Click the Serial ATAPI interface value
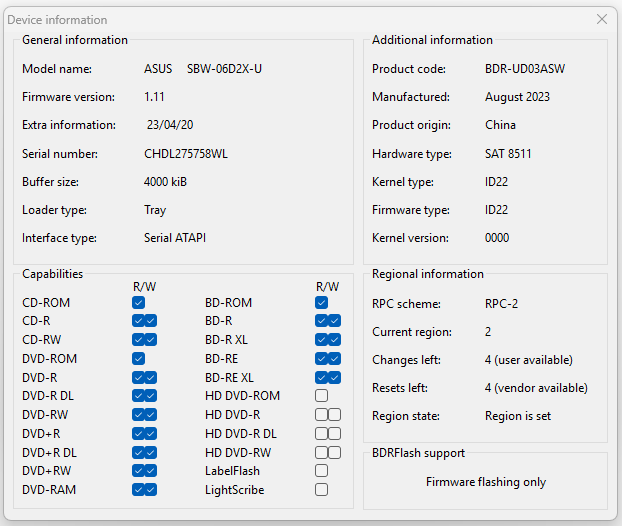This screenshot has width=622, height=526. [175, 238]
